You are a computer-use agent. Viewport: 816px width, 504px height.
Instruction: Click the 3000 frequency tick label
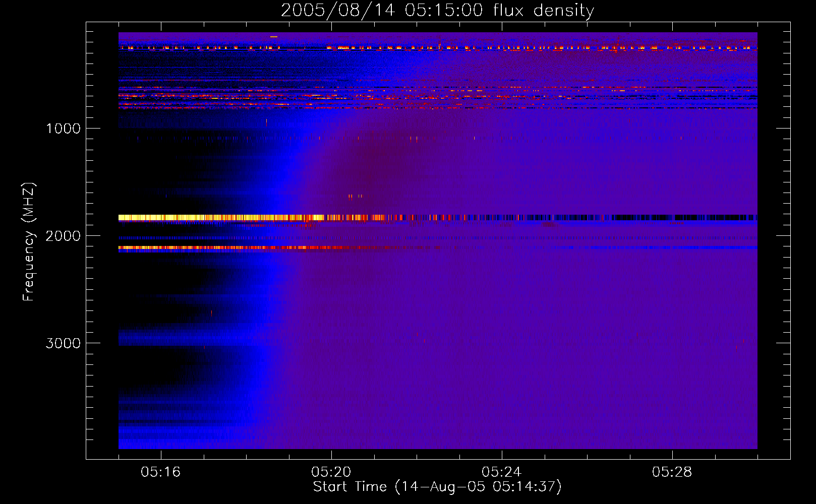coord(63,343)
